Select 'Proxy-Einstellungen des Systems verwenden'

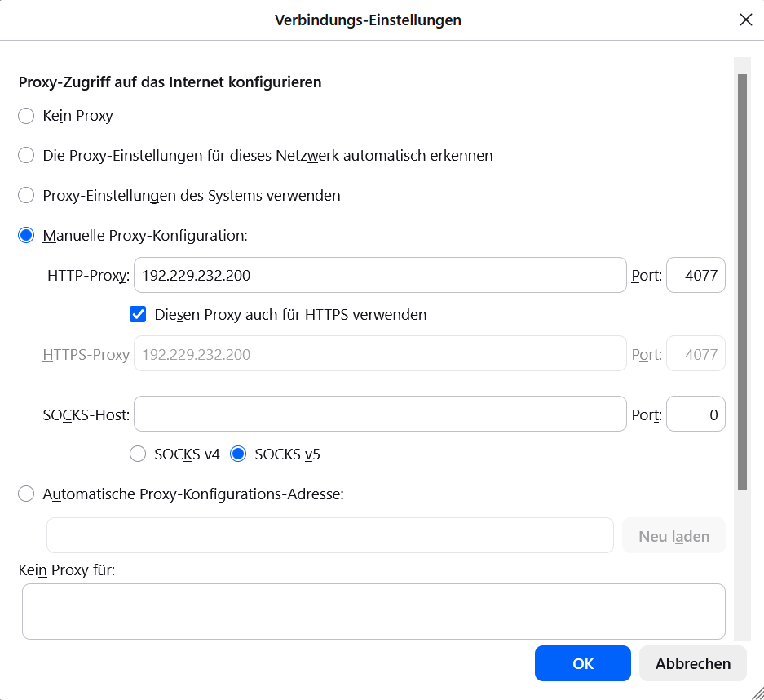click(x=27, y=196)
